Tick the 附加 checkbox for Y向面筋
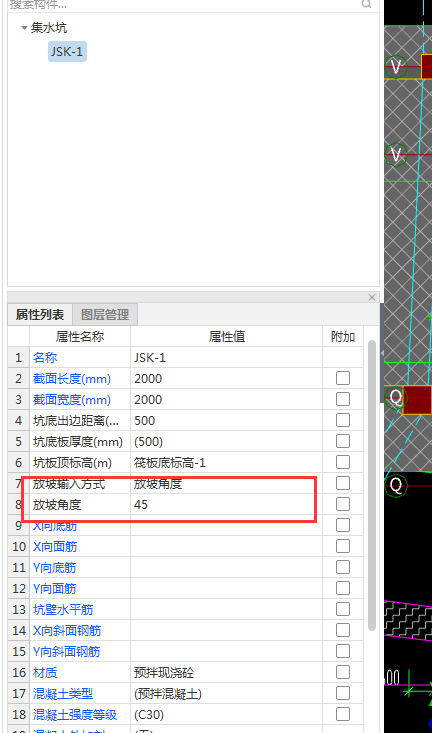 [x=343, y=589]
